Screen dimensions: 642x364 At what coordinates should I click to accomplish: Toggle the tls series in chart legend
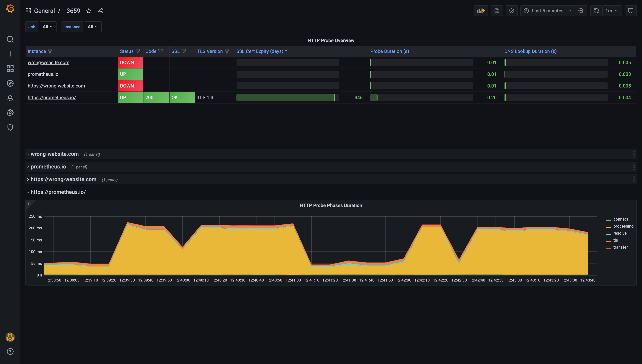click(615, 240)
